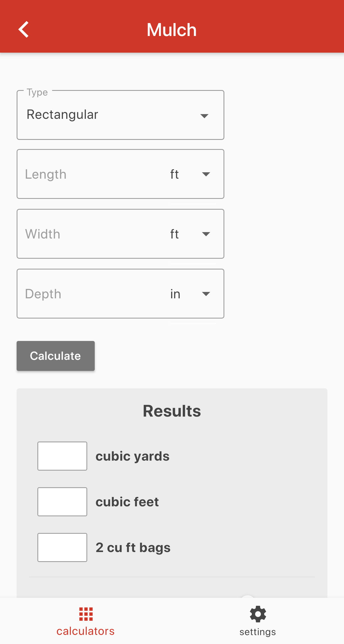This screenshot has width=344, height=644.
Task: Tap the Results heading
Action: tap(172, 411)
